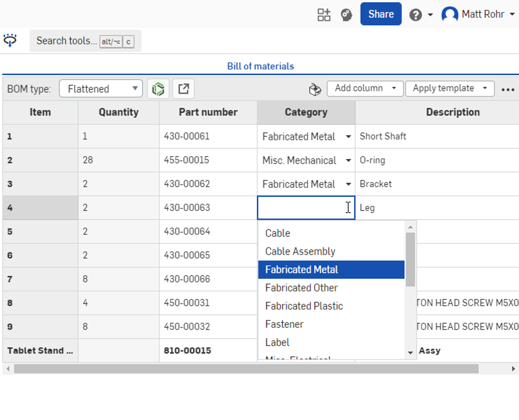This screenshot has width=519, height=420.
Task: Click the green sync BOM icon
Action: (158, 88)
